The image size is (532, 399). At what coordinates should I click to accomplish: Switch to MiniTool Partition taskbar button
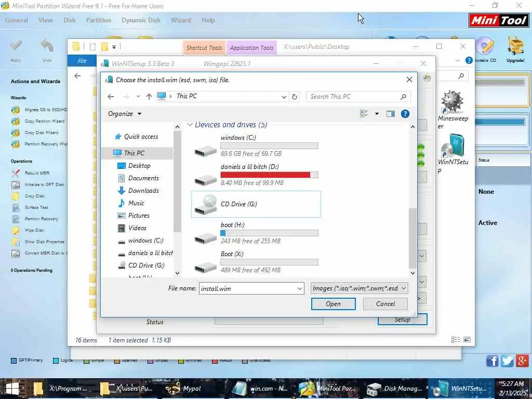pyautogui.click(x=328, y=389)
